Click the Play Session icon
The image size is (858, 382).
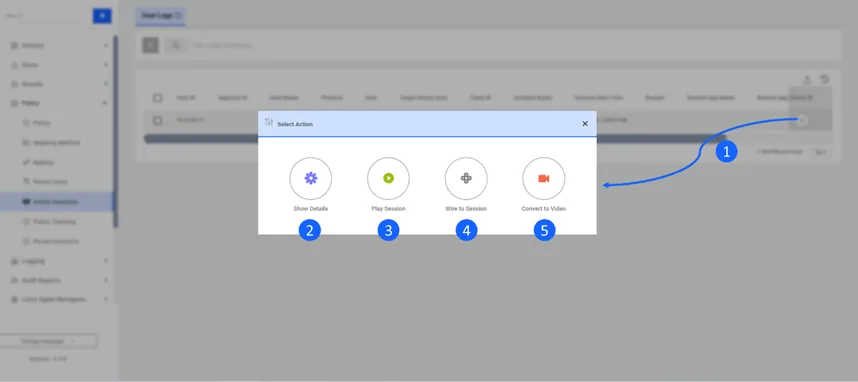[x=388, y=178]
